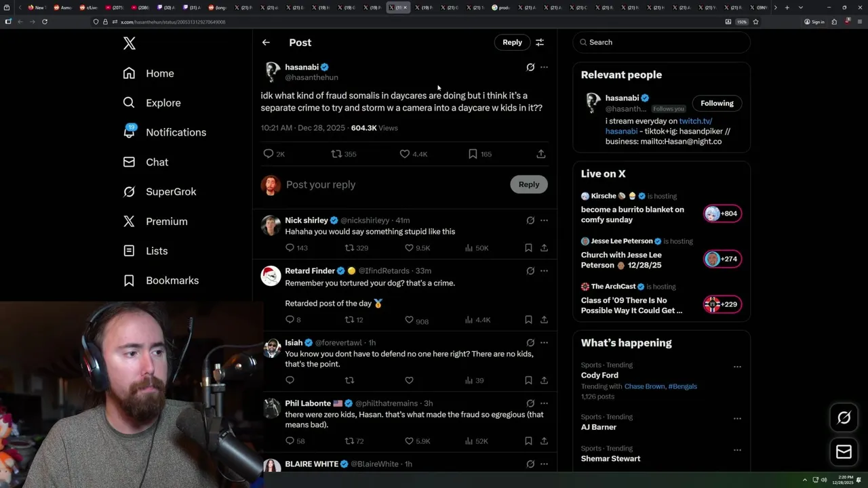Viewport: 868px width, 488px height.
Task: Open more options on Retard Finder's reply
Action: pyautogui.click(x=544, y=270)
